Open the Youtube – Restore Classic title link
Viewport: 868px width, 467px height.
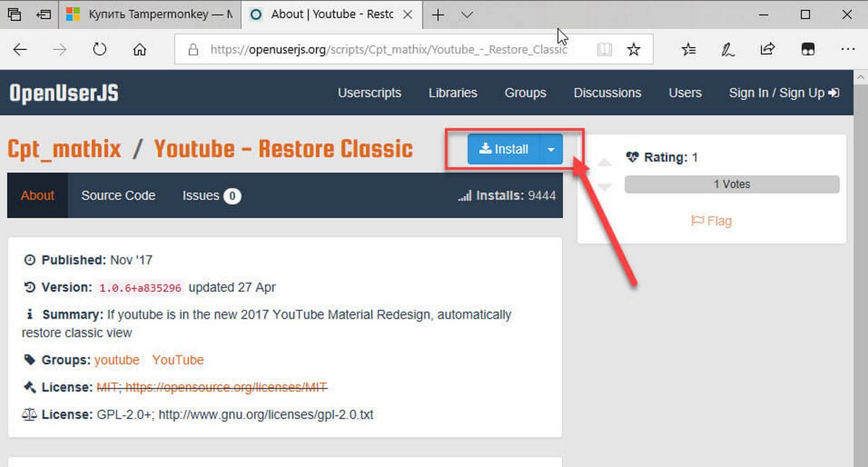284,149
